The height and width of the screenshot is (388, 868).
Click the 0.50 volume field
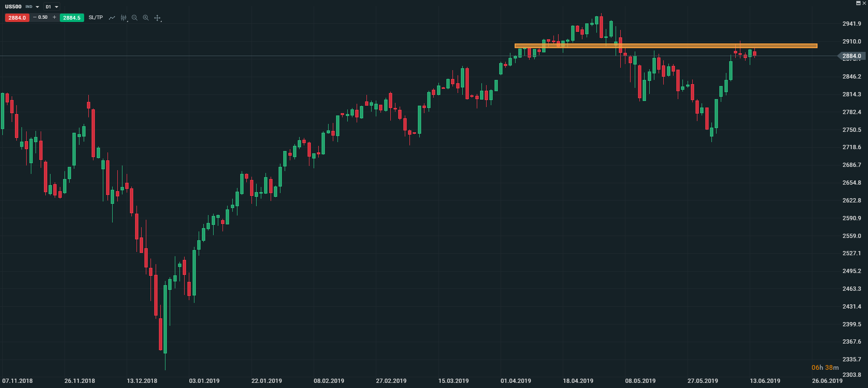(x=43, y=17)
